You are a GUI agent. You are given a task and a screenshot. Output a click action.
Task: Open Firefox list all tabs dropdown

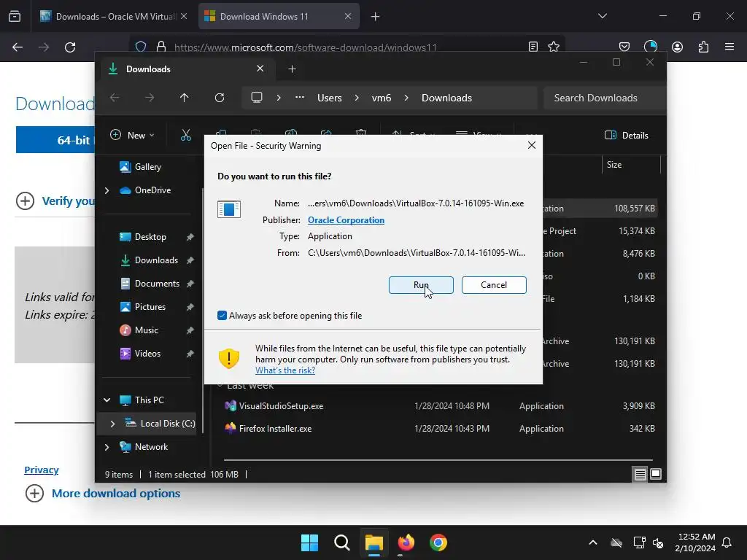[602, 16]
